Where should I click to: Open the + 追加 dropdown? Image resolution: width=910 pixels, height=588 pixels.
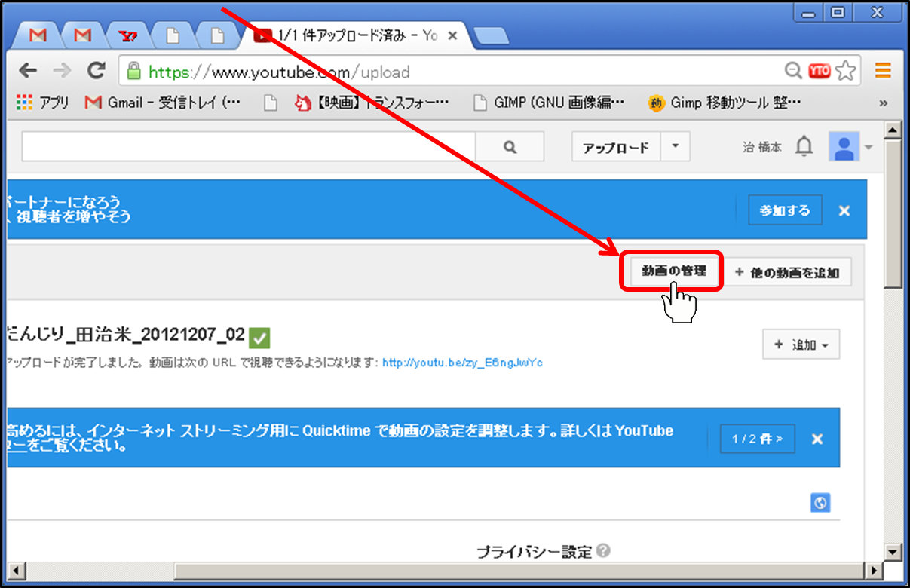(801, 345)
